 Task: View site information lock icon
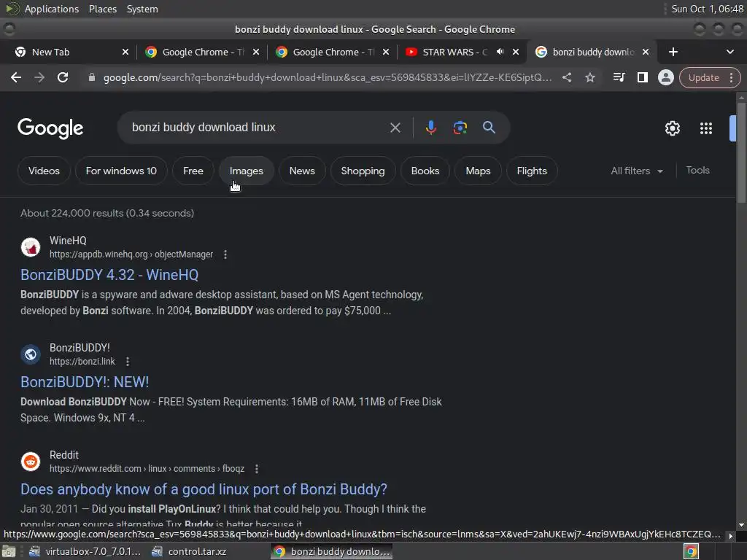[92, 77]
